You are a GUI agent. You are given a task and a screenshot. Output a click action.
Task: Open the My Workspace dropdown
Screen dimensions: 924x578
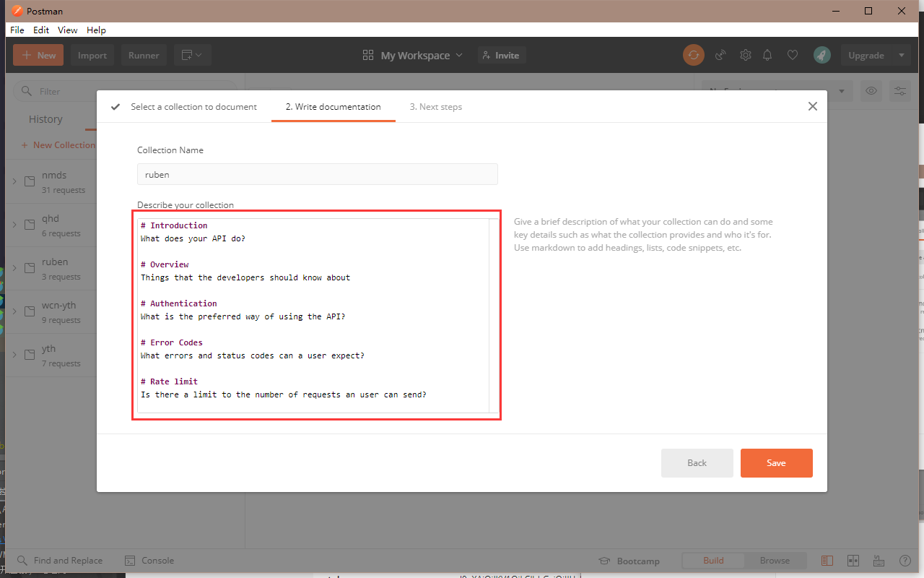pos(413,55)
